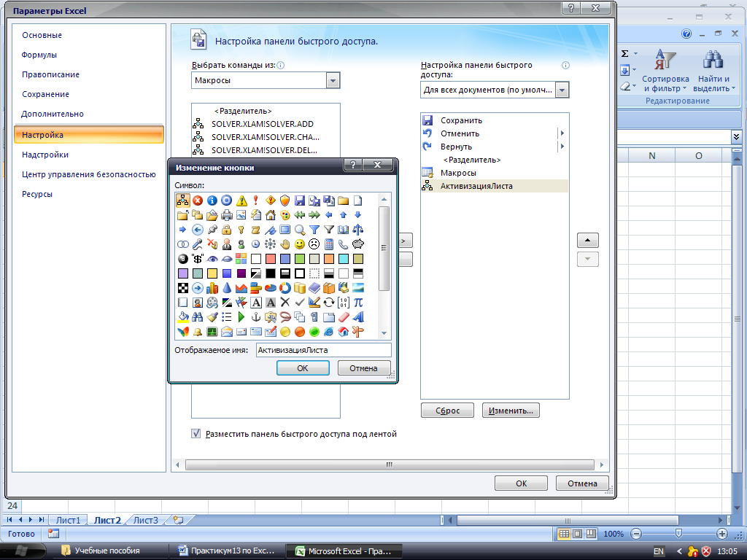
Task: Choose the piggy bank symbol
Action: click(x=357, y=244)
